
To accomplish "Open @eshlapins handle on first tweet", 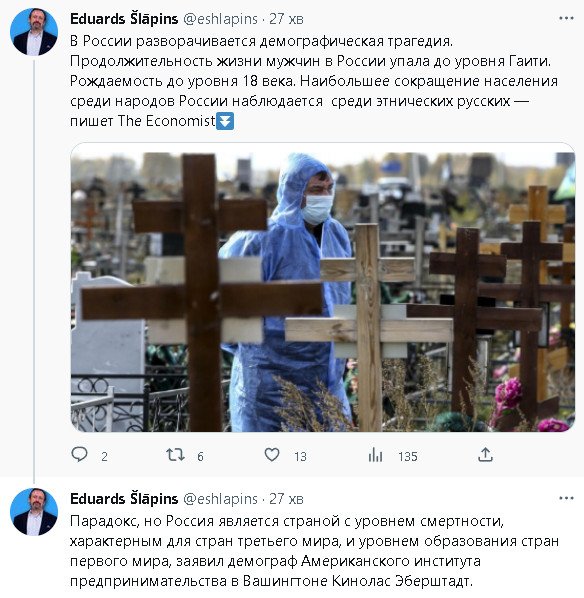I will pyautogui.click(x=220, y=19).
